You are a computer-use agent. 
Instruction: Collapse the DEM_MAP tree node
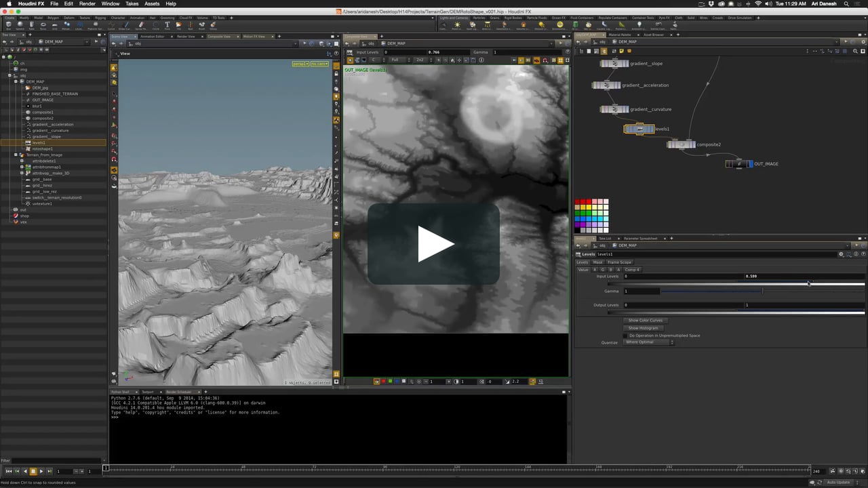(x=16, y=81)
